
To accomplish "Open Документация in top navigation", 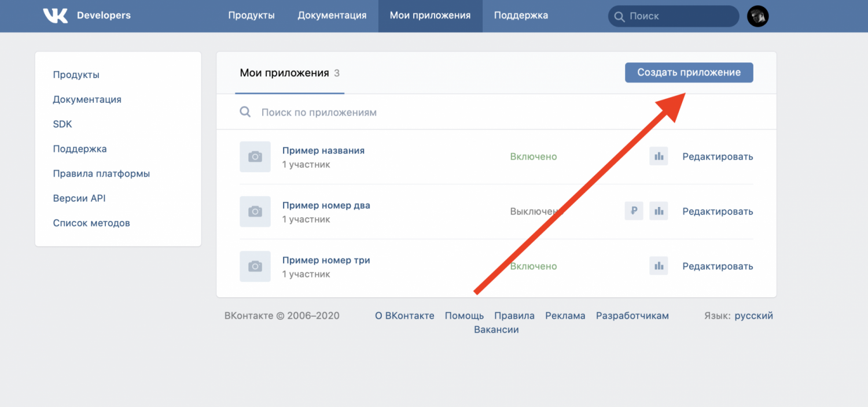I will click(332, 16).
